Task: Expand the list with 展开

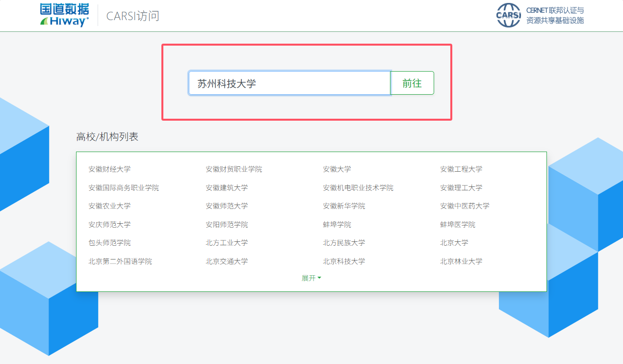Action: (311, 278)
